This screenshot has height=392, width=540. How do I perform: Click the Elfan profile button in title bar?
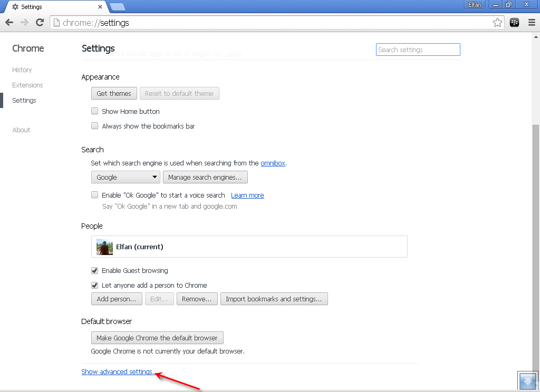click(475, 4)
